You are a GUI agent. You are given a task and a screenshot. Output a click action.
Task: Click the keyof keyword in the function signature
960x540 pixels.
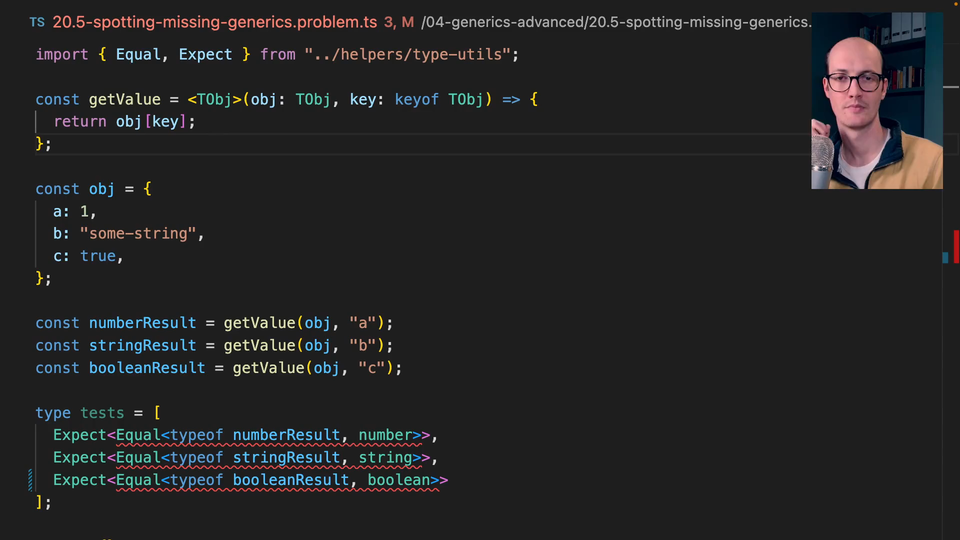point(417,99)
